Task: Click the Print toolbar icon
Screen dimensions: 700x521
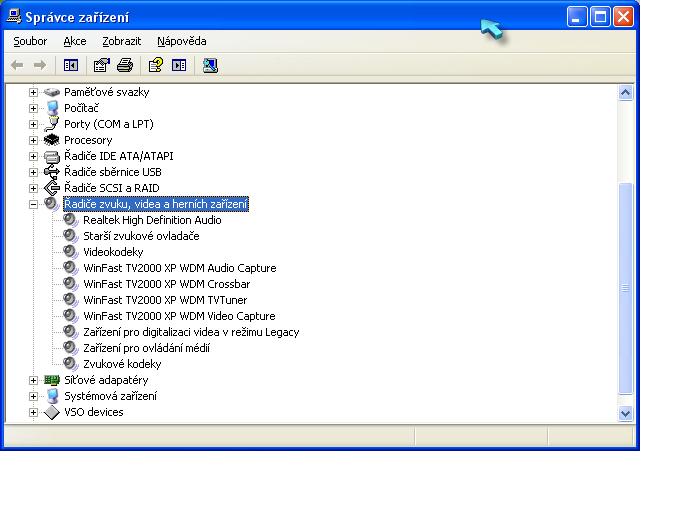Action: (125, 66)
